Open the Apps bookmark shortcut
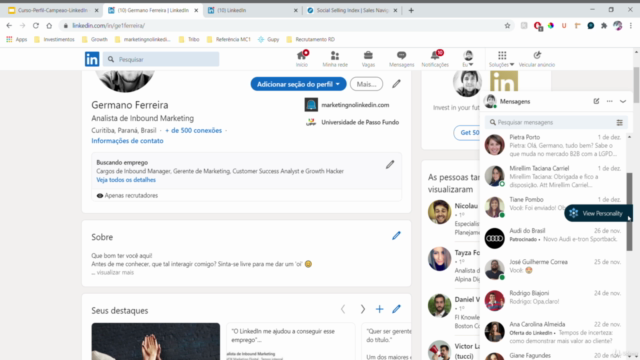The image size is (640, 360). tap(17, 40)
